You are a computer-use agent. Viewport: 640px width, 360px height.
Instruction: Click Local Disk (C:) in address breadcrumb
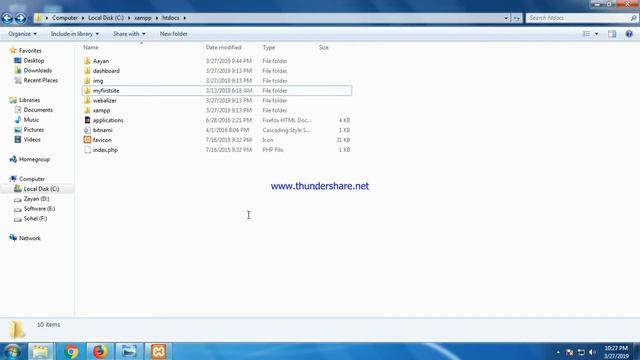click(106, 18)
